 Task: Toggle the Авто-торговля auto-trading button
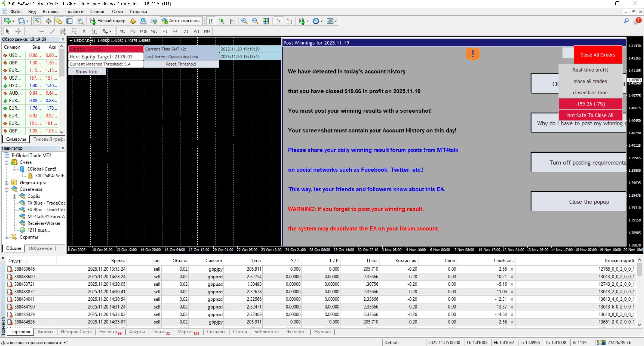coord(181,21)
